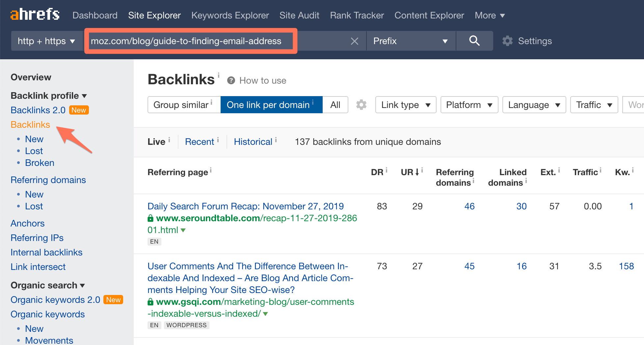Open Dashboard menu item
Image resolution: width=644 pixels, height=345 pixels.
tap(95, 15)
